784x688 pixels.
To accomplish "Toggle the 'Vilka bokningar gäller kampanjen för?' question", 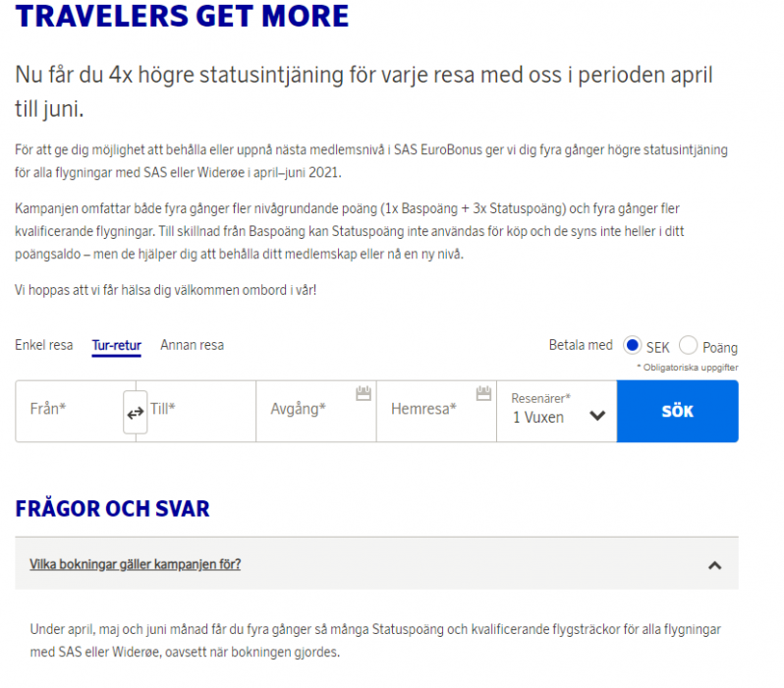I will click(x=136, y=564).
